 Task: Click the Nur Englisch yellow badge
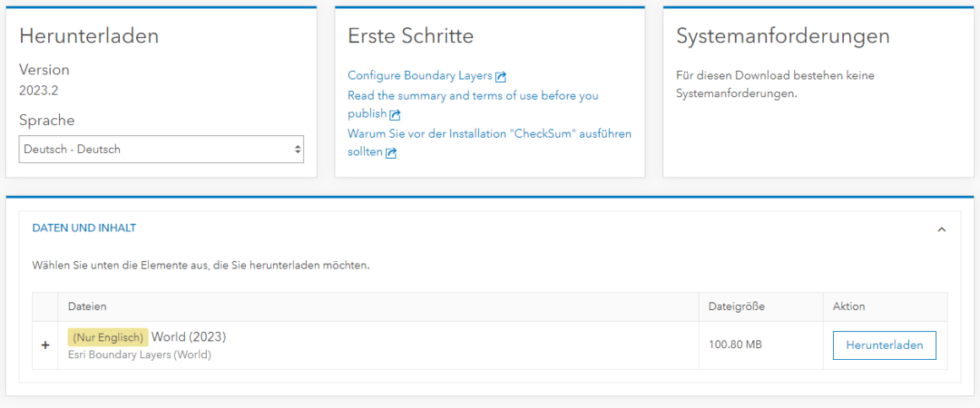coord(108,337)
